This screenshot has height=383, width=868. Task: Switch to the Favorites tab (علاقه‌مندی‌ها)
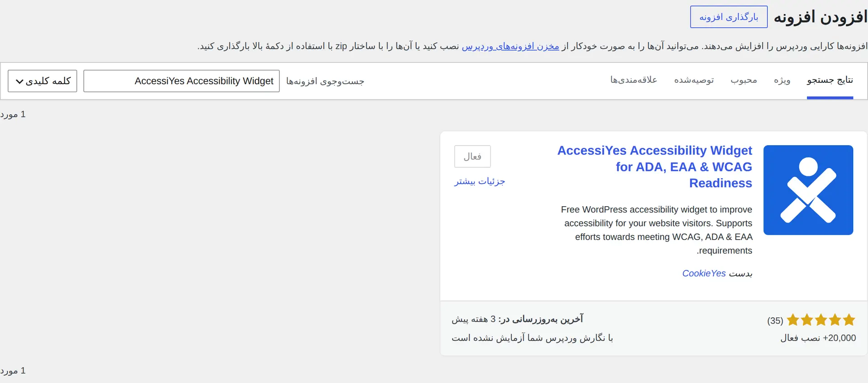coord(634,80)
